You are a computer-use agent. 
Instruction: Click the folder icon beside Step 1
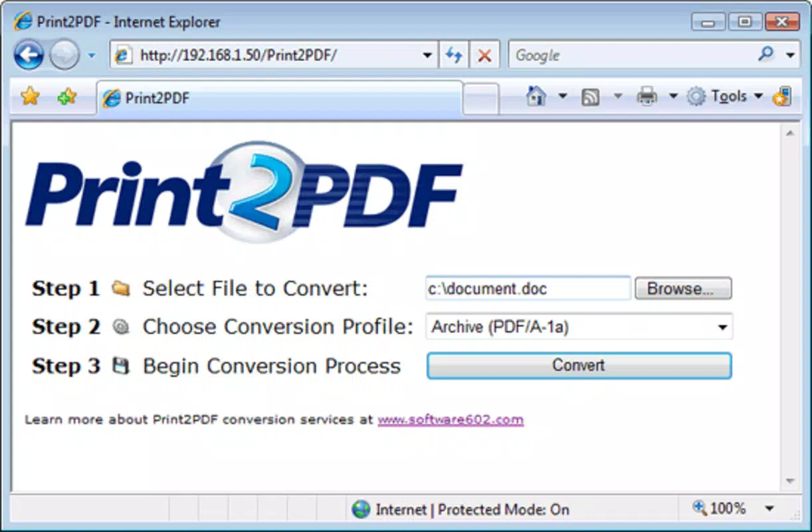click(120, 289)
